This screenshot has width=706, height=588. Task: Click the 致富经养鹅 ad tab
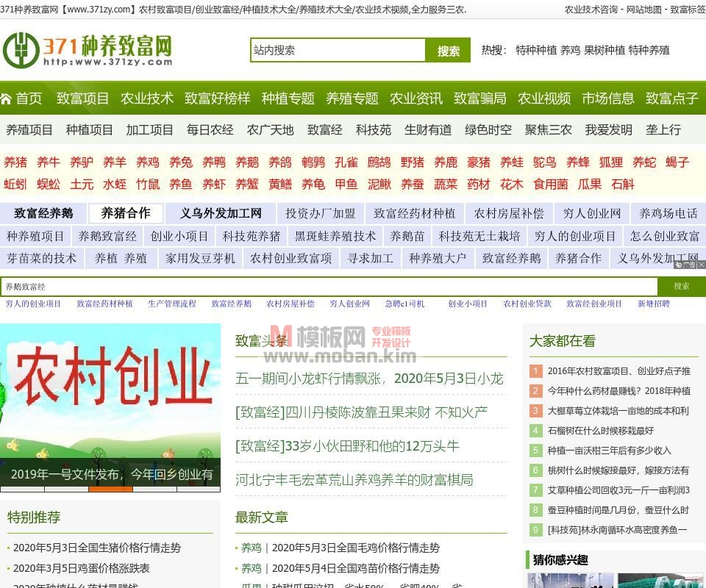pos(43,213)
